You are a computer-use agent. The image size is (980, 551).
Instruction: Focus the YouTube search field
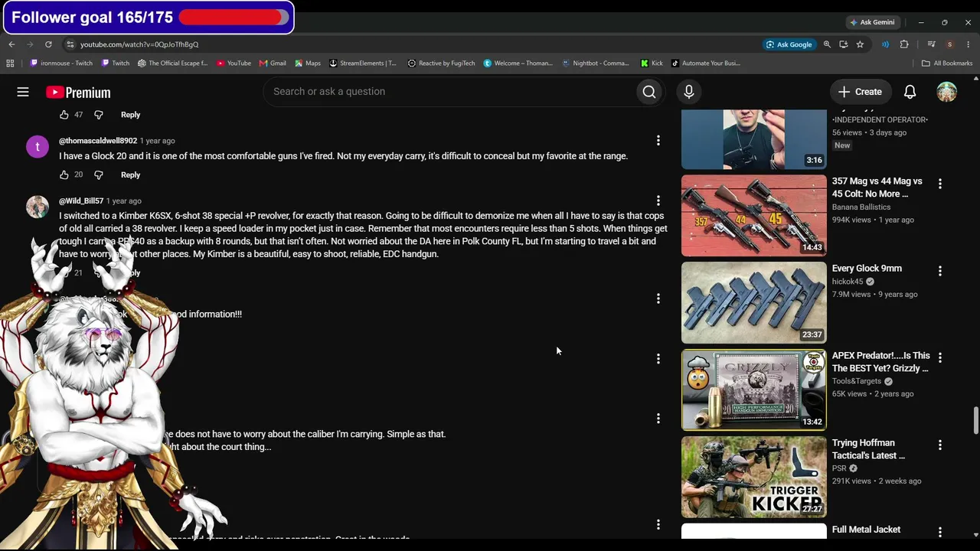[x=449, y=92]
